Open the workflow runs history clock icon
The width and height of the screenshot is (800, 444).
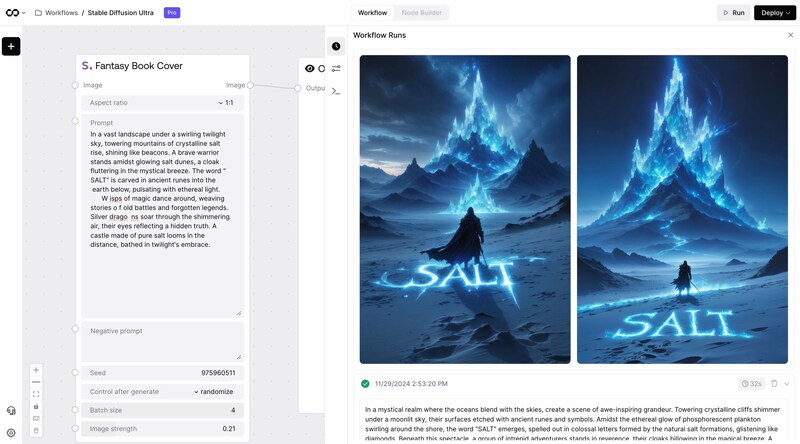point(336,46)
